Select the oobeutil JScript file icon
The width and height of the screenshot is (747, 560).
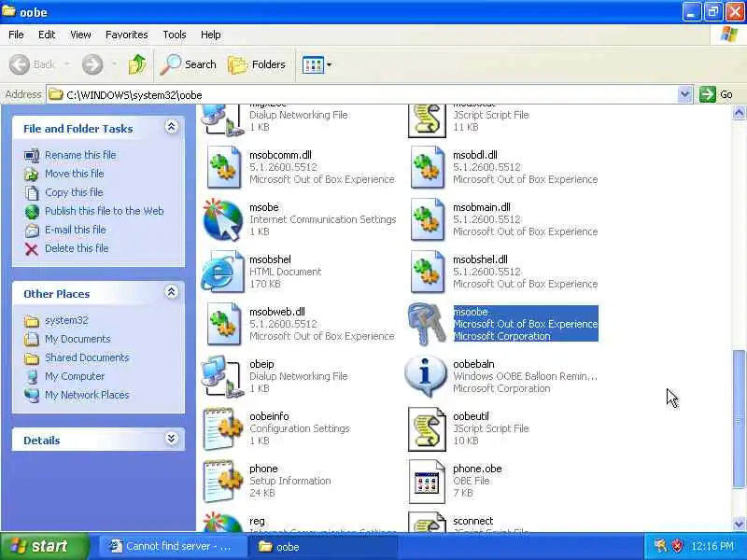click(427, 428)
